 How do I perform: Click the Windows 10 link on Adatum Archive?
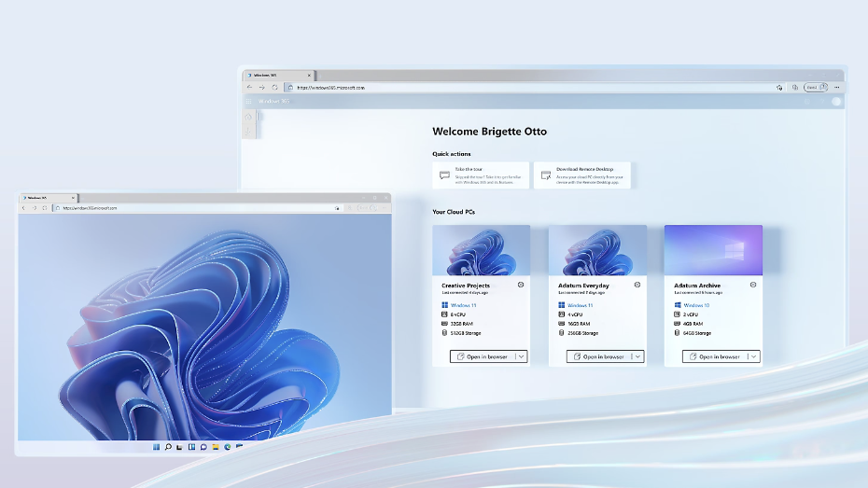pyautogui.click(x=696, y=305)
